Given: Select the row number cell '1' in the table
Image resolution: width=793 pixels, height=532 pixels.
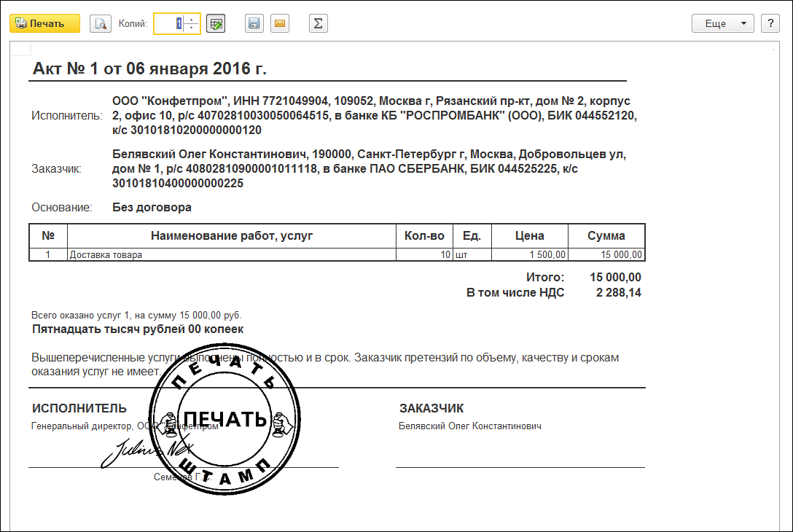Looking at the screenshot, I should (48, 254).
